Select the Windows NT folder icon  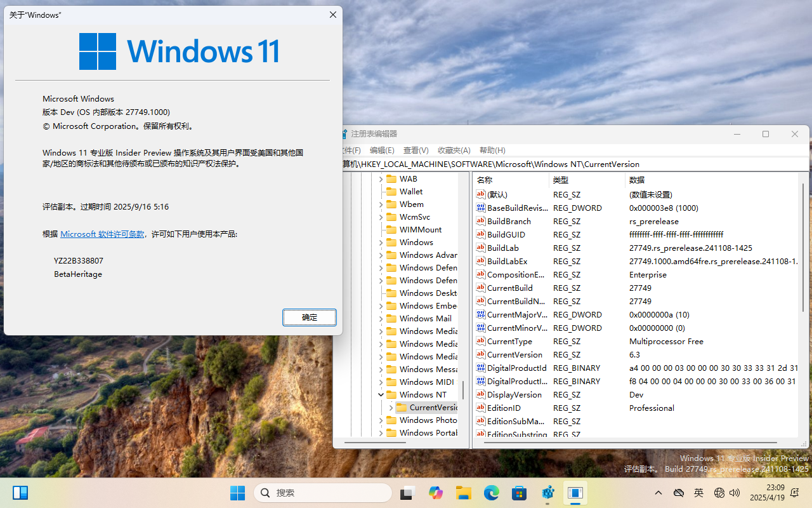391,394
